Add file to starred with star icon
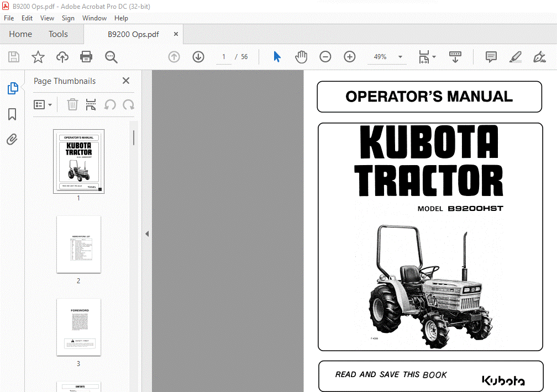The height and width of the screenshot is (392, 557). point(38,57)
